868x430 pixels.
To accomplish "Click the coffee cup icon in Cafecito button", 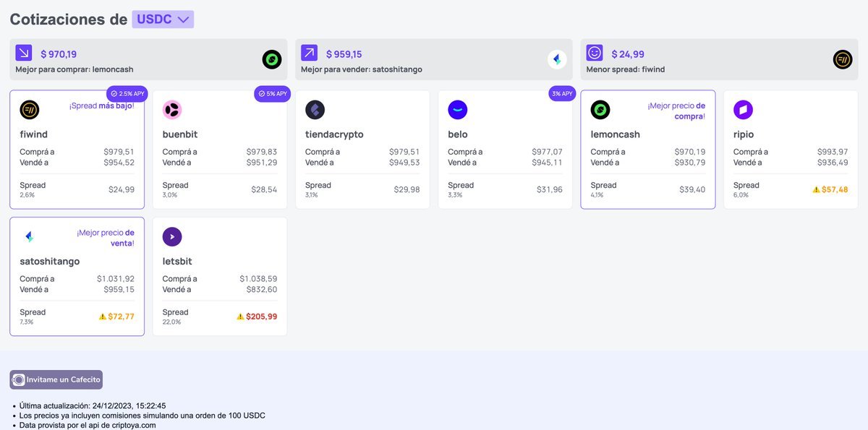I will (x=19, y=379).
